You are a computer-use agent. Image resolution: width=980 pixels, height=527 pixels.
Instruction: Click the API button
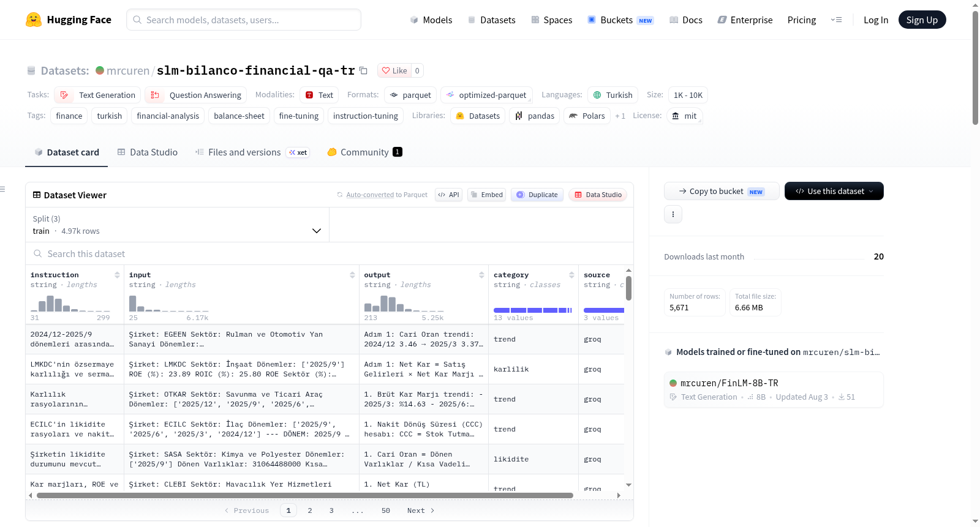pyautogui.click(x=448, y=195)
